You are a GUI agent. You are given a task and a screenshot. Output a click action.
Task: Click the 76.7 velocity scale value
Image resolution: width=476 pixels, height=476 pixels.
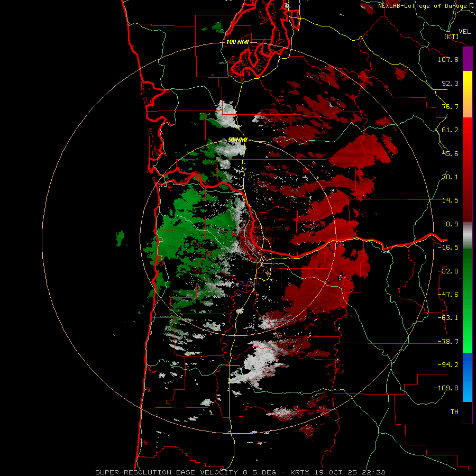[450, 106]
